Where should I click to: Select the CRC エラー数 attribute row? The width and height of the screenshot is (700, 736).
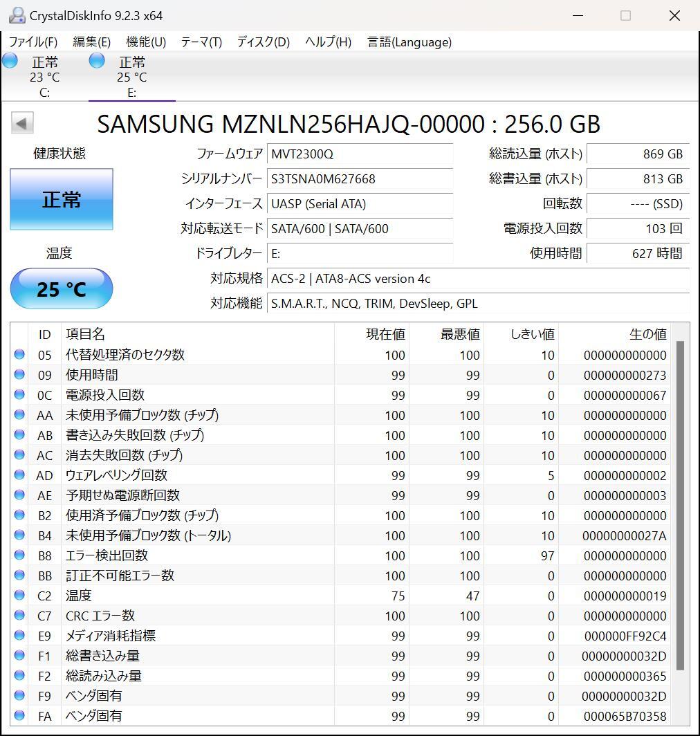[340, 616]
